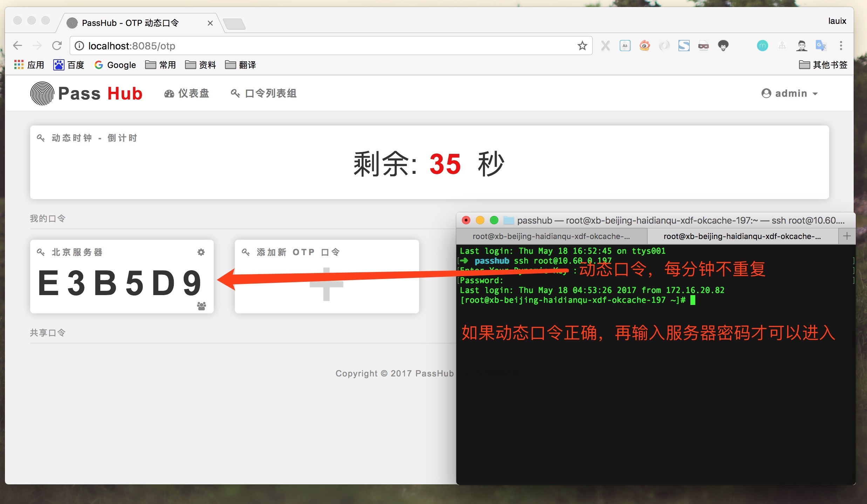Click the afro-head extension icon
Screen dimensions: 867x504
pyautogui.click(x=723, y=46)
